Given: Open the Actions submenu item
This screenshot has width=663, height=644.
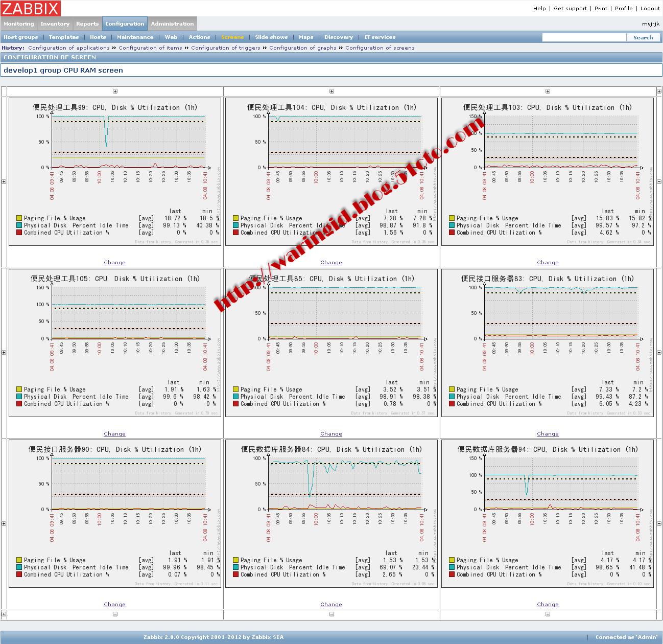Looking at the screenshot, I should [x=199, y=37].
